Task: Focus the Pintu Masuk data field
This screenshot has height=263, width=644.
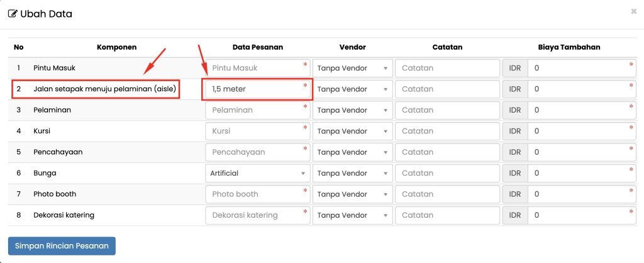Action: click(257, 68)
